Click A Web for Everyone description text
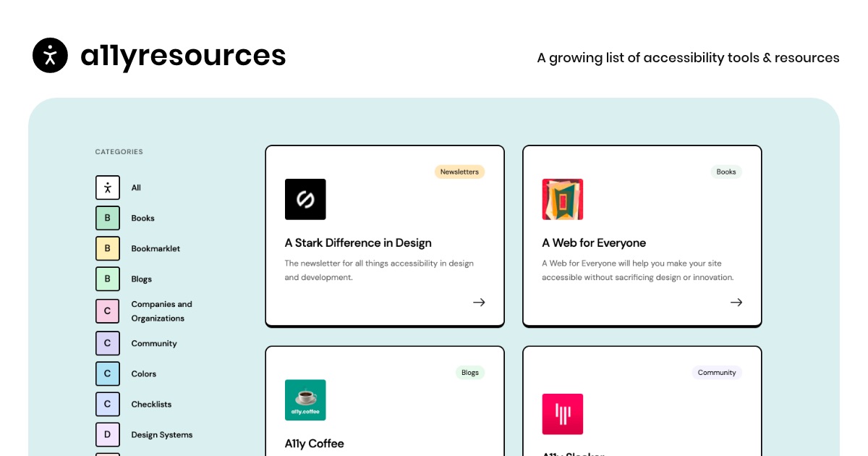This screenshot has width=868, height=456. (x=638, y=270)
